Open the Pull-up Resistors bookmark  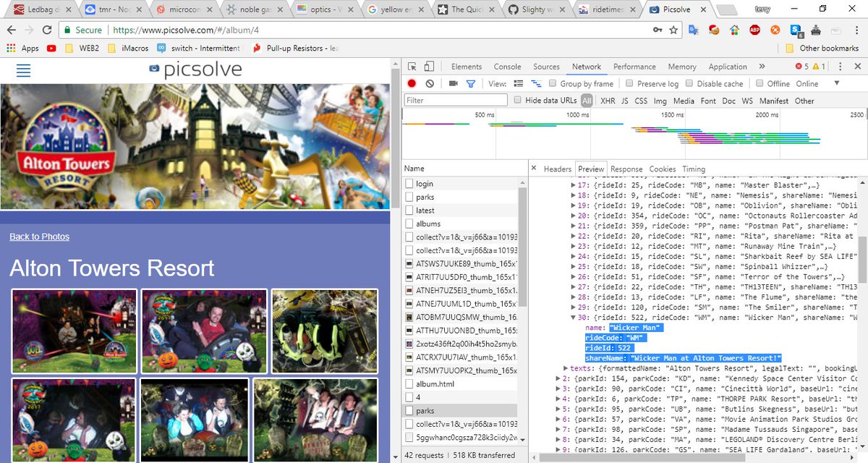pyautogui.click(x=295, y=48)
